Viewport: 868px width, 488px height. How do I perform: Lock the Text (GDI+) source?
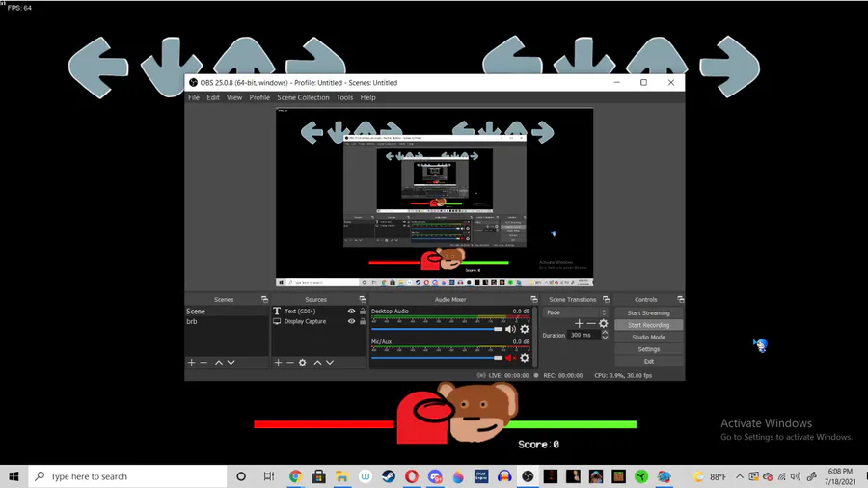click(x=363, y=311)
